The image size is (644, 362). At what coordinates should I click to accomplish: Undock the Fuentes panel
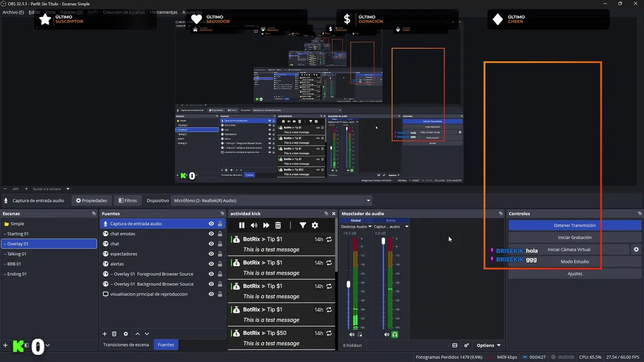222,214
